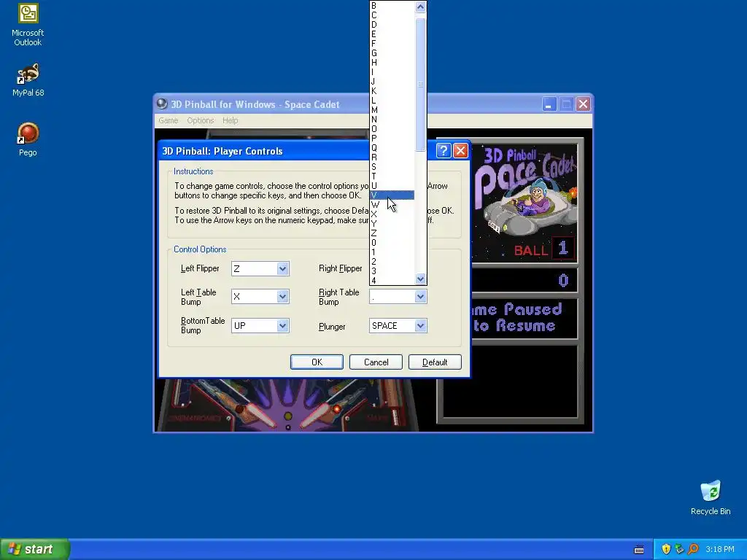Open the Game menu
This screenshot has width=747, height=560.
pos(169,120)
